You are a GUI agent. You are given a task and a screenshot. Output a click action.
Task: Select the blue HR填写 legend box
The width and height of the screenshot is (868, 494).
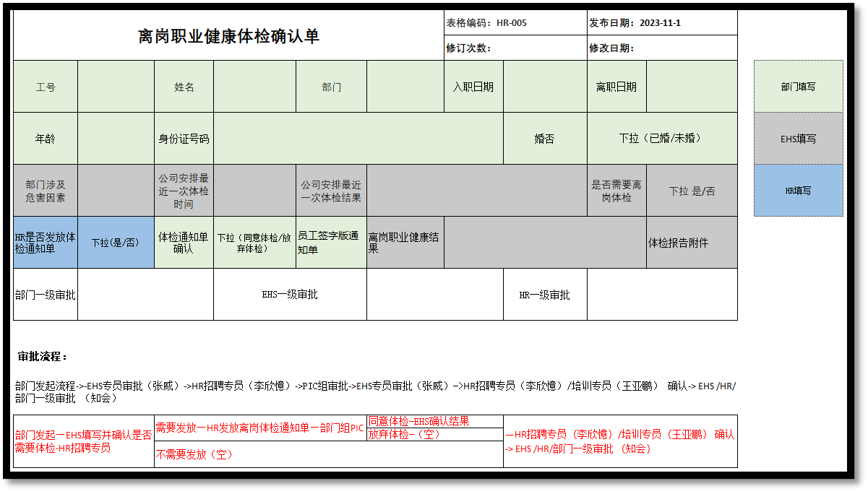click(x=798, y=191)
